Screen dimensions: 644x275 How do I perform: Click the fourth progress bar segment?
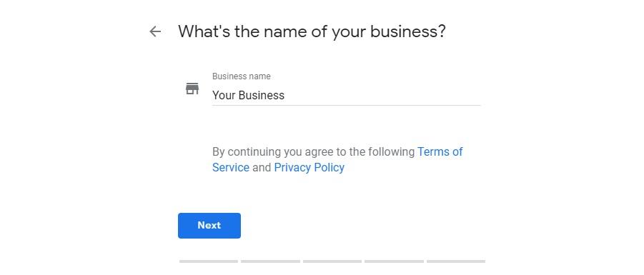click(395, 261)
